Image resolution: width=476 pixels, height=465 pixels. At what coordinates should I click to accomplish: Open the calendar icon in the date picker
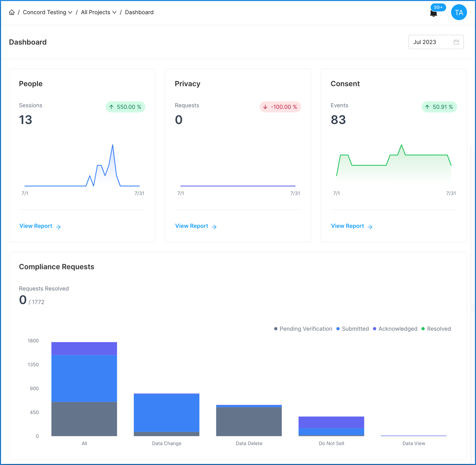click(456, 42)
